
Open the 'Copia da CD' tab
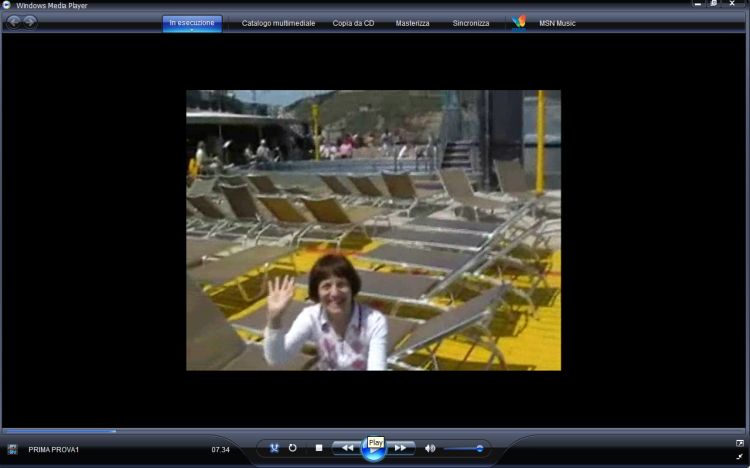tap(354, 22)
